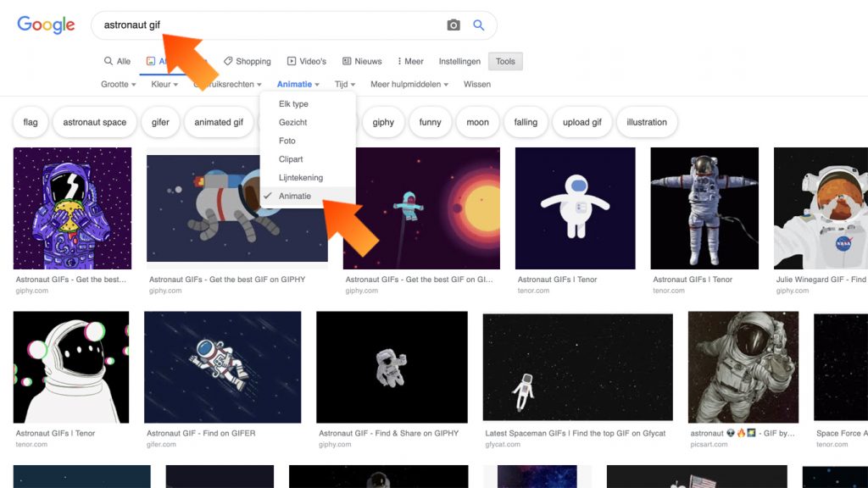Open the small grey floating astronaut image
868x488 pixels.
coord(392,368)
